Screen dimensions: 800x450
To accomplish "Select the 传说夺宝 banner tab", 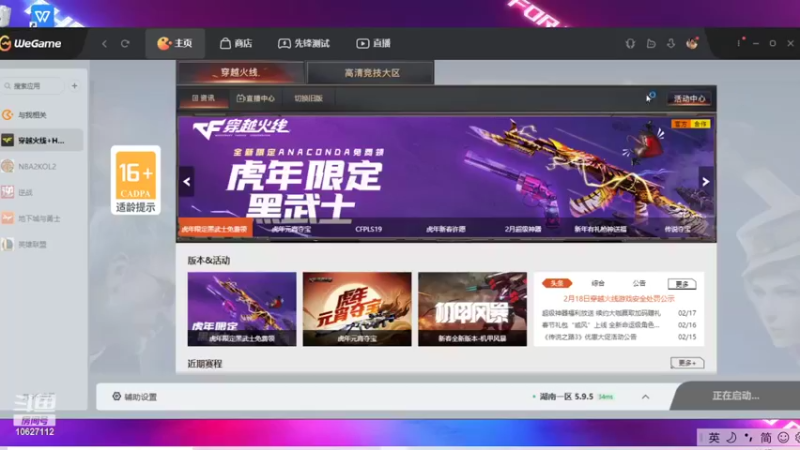I will click(x=678, y=229).
